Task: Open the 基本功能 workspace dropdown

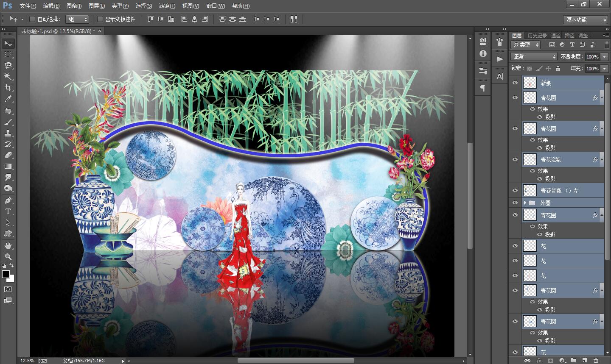Action: pyautogui.click(x=586, y=19)
